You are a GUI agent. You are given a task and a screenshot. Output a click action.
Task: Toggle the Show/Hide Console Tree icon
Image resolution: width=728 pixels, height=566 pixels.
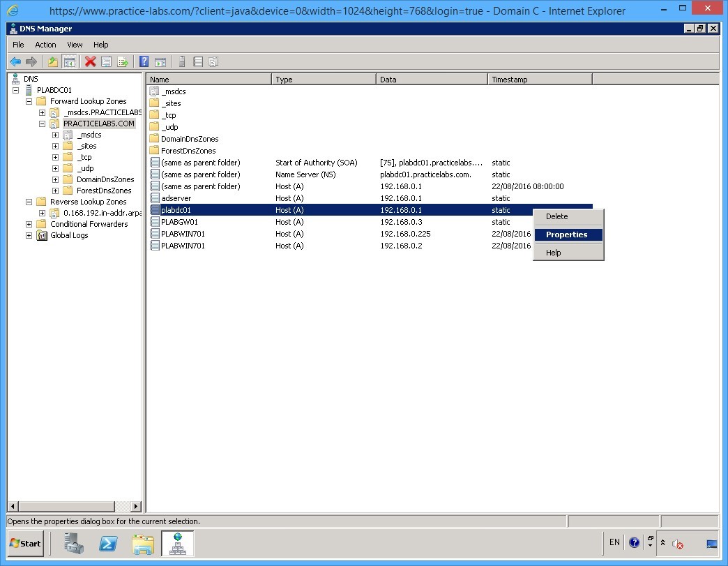(x=69, y=61)
